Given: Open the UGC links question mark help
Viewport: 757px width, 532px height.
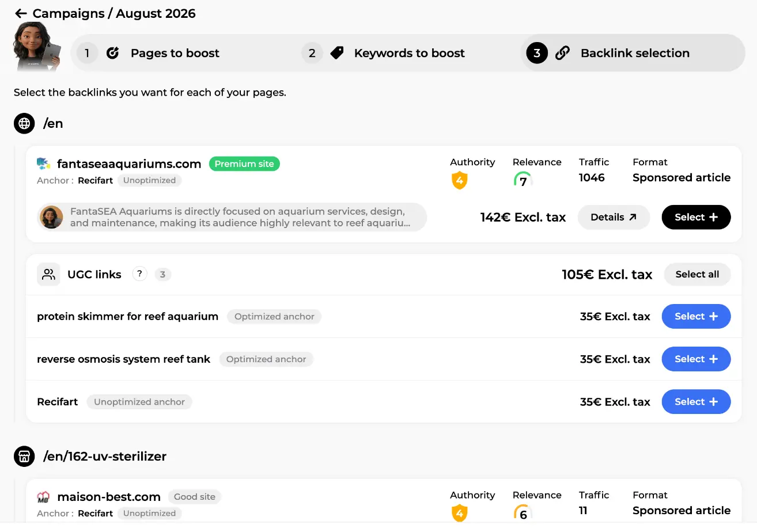Looking at the screenshot, I should 139,274.
